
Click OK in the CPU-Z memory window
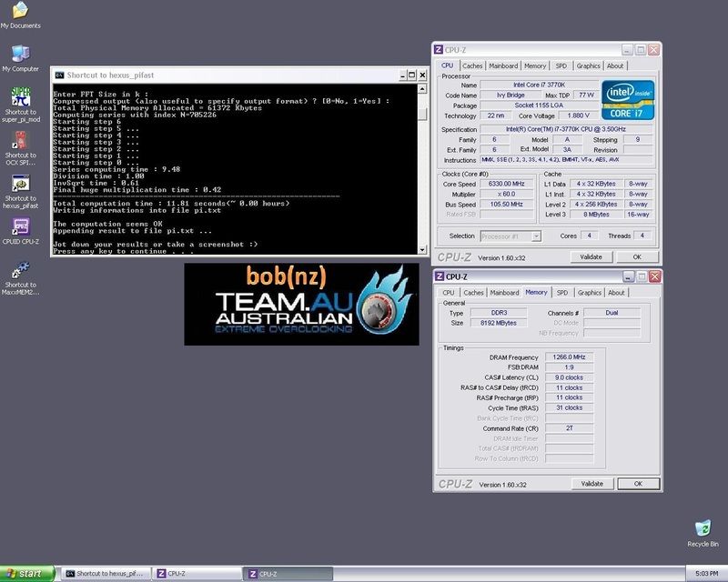click(x=638, y=484)
